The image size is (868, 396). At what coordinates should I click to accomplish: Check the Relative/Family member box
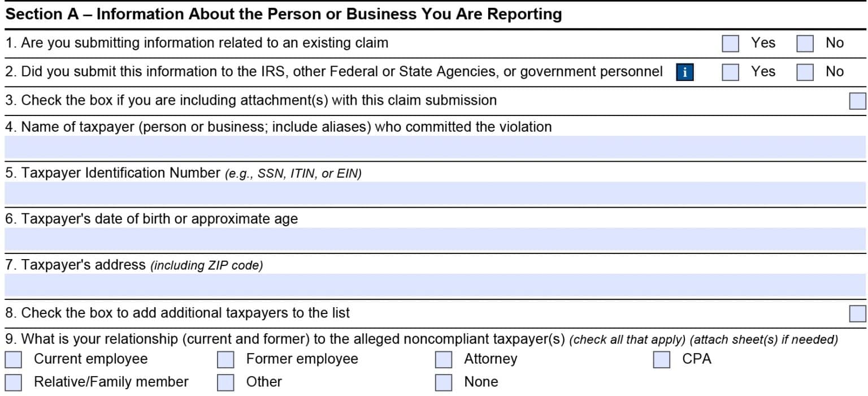click(x=13, y=382)
